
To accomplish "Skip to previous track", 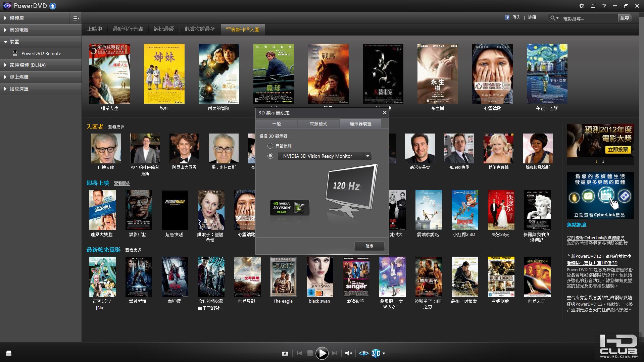I will pyautogui.click(x=299, y=353).
